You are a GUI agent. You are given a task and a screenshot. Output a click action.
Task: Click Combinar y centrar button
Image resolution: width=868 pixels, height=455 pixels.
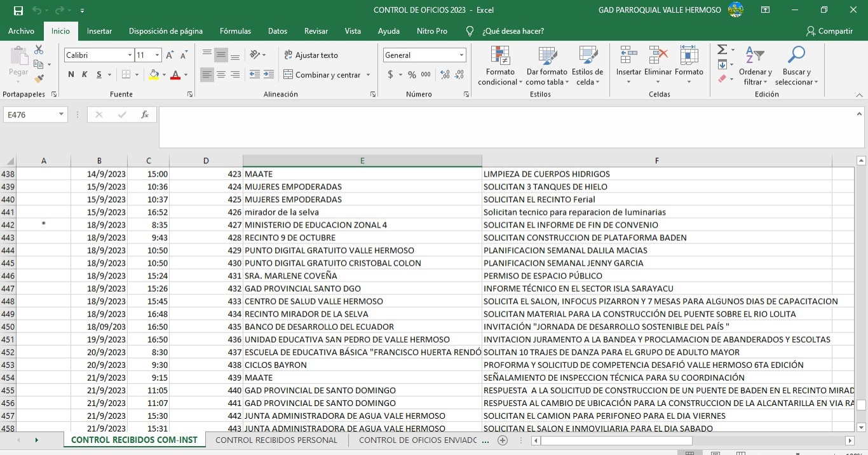(x=322, y=75)
